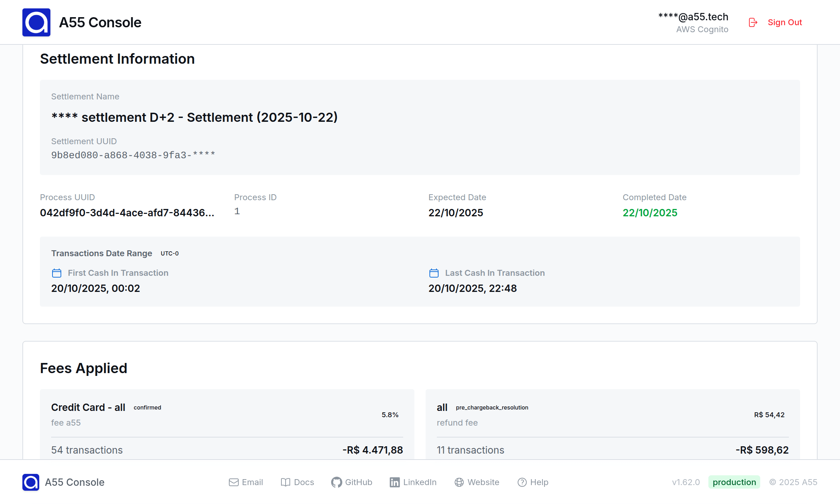Click the green production environment badge

pos(734,482)
